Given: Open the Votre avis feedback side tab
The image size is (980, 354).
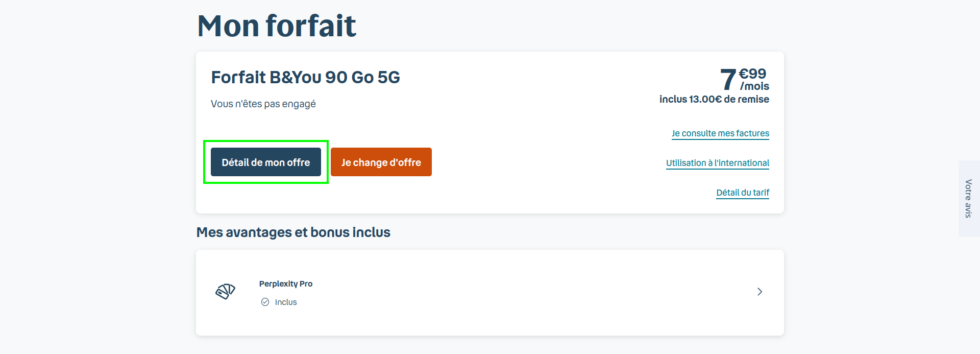Looking at the screenshot, I should tap(968, 199).
